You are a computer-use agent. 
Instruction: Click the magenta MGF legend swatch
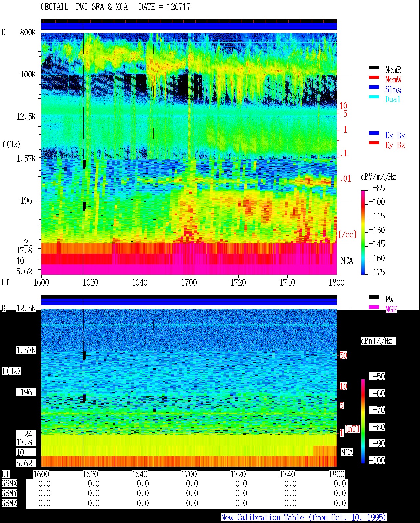tap(374, 307)
